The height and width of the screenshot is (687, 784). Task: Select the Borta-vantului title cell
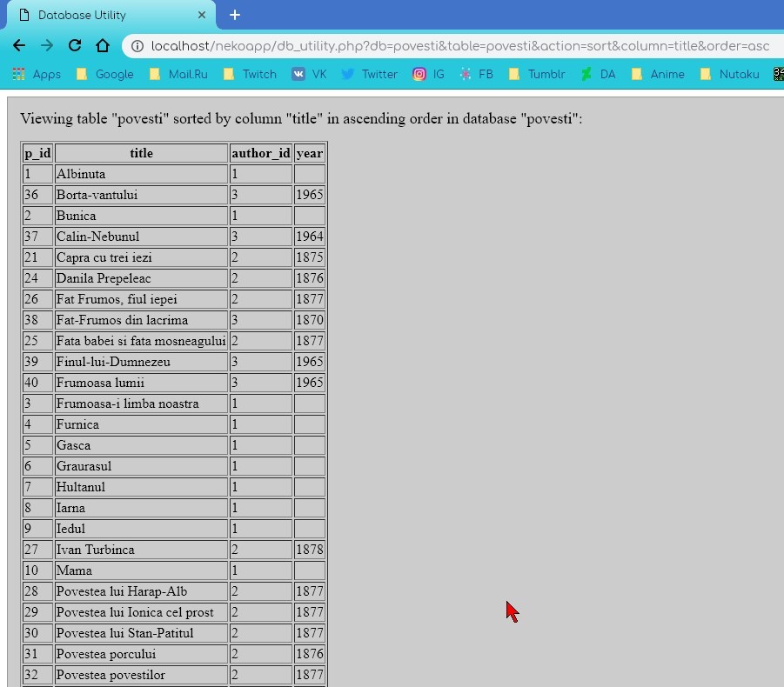click(x=141, y=195)
